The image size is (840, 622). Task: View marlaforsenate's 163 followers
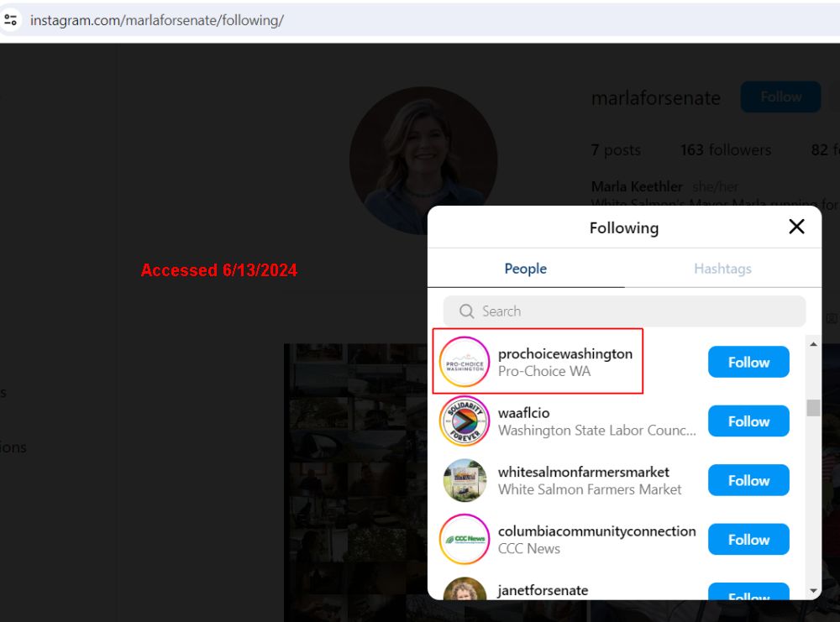[726, 150]
